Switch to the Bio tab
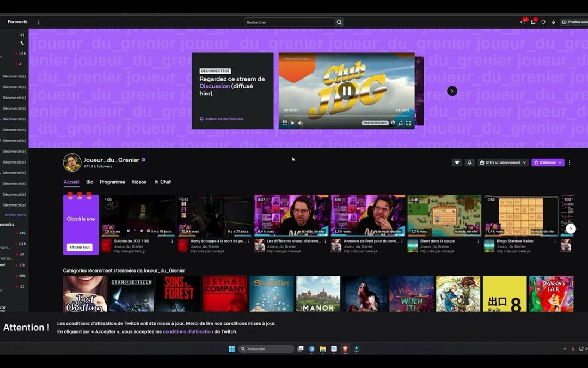This screenshot has height=368, width=588. 90,182
